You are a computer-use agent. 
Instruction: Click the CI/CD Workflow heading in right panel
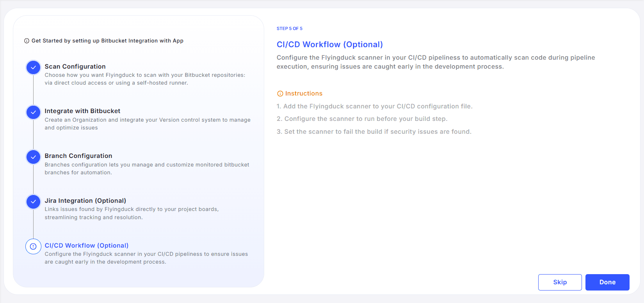[329, 44]
